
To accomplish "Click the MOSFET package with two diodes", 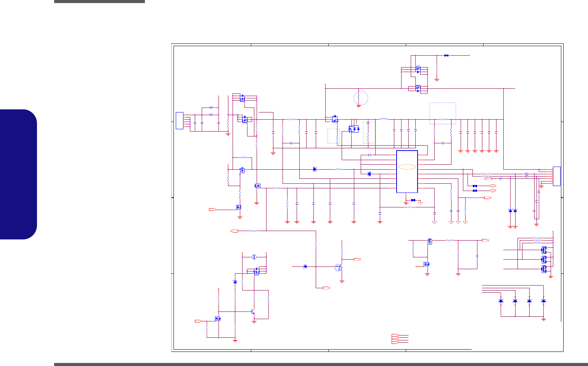I will point(354,129).
